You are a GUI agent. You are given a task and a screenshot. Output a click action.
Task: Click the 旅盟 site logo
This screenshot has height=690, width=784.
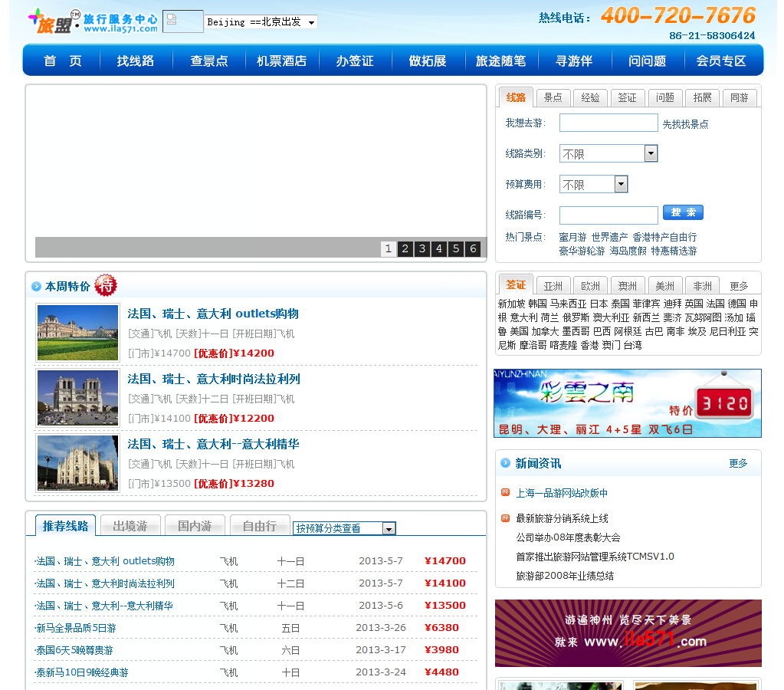click(x=93, y=21)
